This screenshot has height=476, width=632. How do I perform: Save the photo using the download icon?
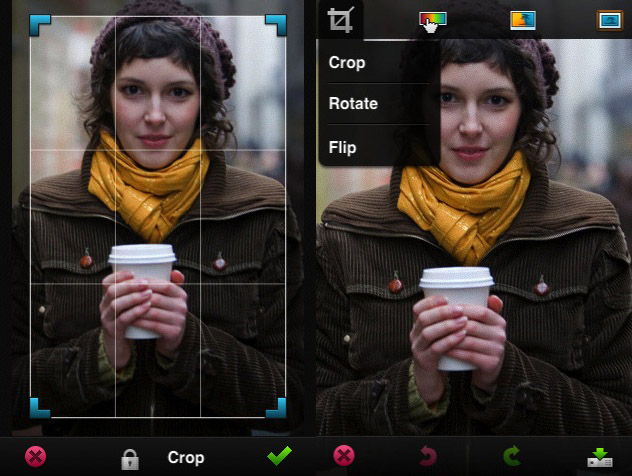coord(600,458)
